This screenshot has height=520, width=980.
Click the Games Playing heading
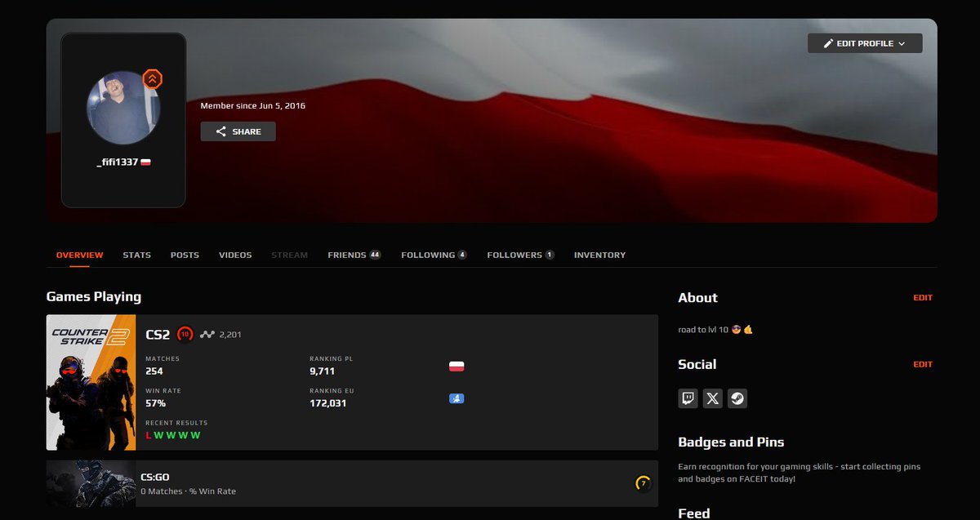(94, 296)
